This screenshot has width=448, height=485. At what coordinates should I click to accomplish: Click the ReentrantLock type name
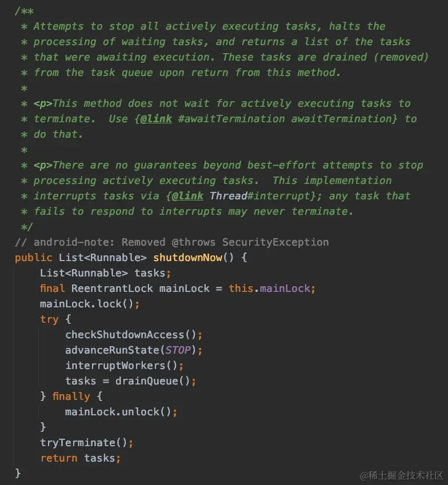click(x=112, y=288)
